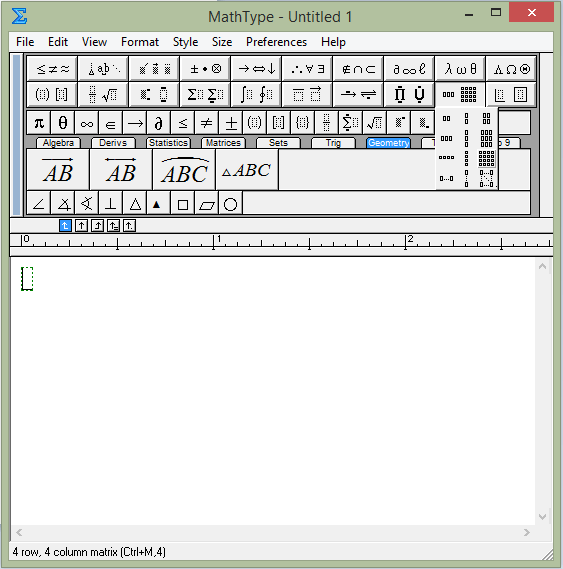Choose the 4x4 matrix template
Viewport: 563px width, 569px height.
486,158
